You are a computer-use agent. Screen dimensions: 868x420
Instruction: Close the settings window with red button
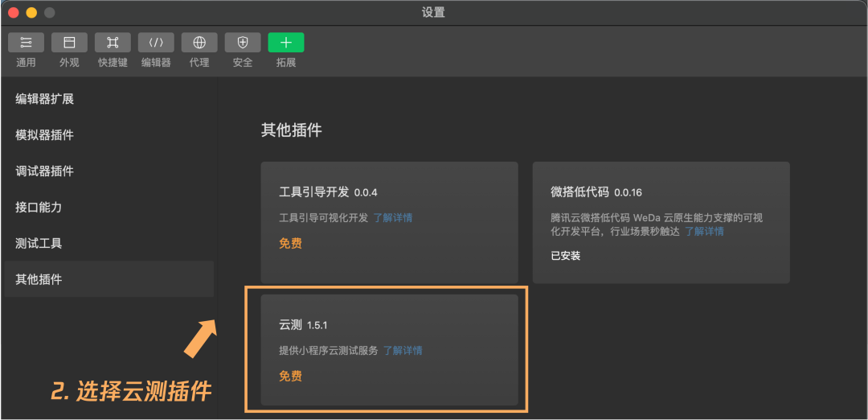point(14,13)
